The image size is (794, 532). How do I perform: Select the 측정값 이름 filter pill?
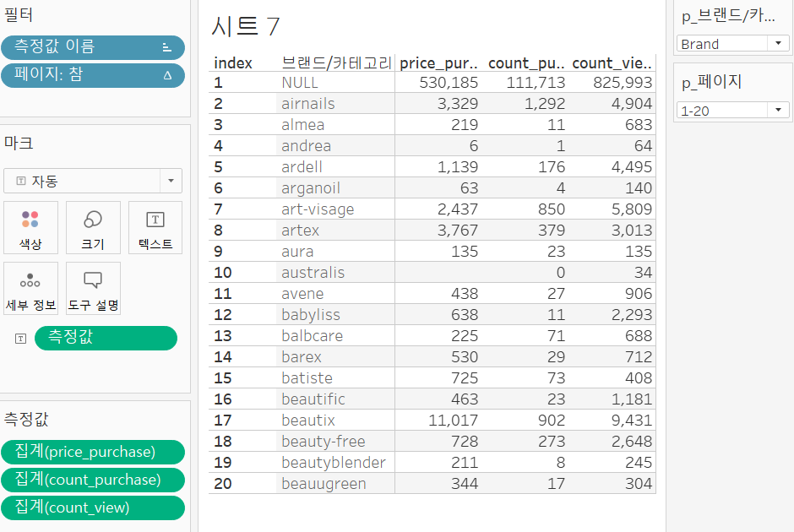tap(93, 47)
